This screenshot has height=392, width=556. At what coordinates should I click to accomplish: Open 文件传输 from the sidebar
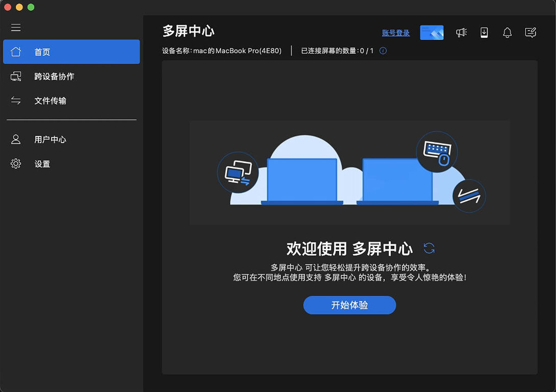50,101
